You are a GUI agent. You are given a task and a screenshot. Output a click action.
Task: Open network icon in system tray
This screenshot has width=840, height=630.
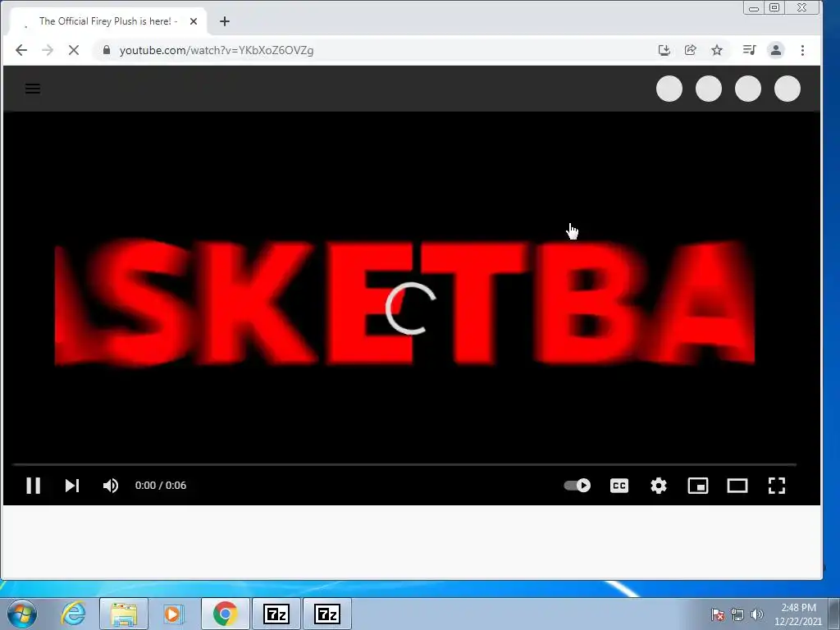tap(737, 615)
